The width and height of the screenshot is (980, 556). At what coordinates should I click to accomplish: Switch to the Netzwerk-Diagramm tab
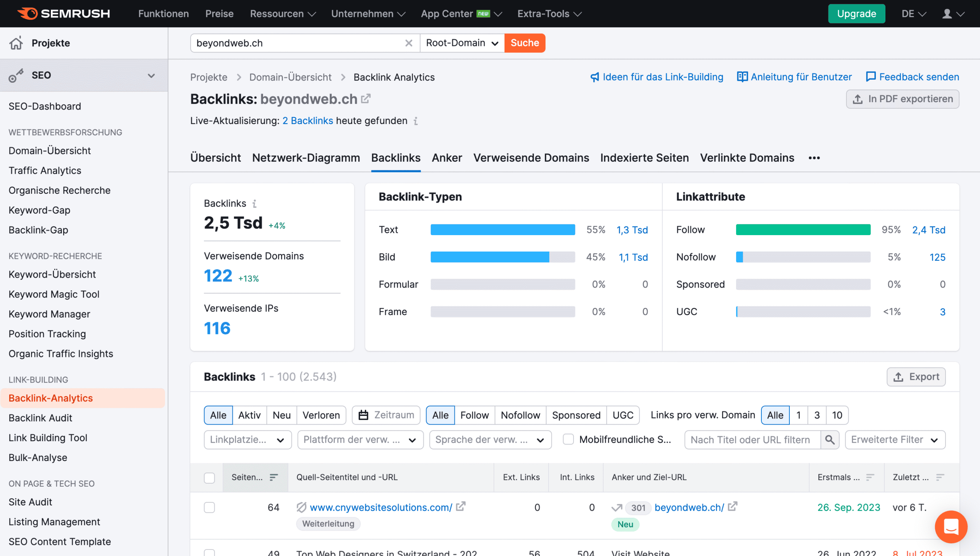coord(306,158)
